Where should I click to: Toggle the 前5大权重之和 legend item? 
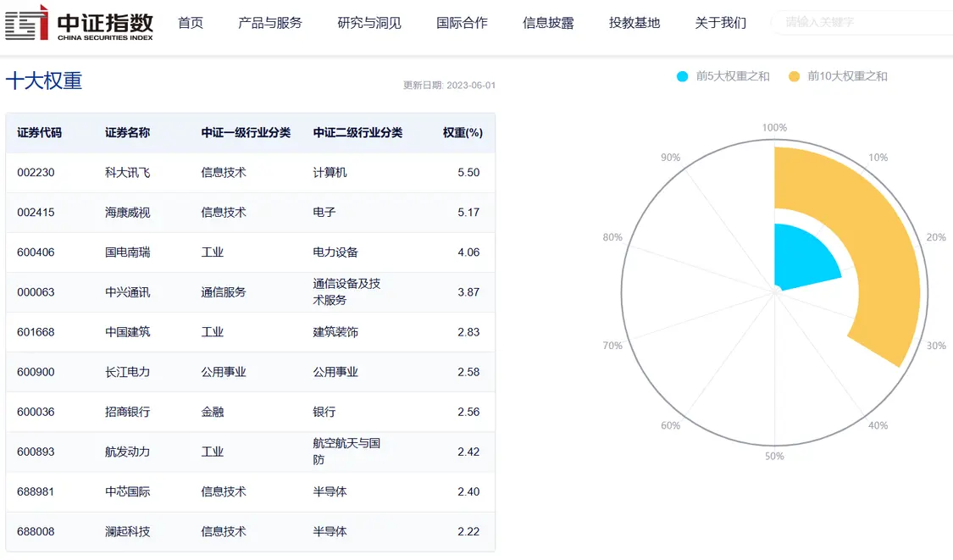723,76
